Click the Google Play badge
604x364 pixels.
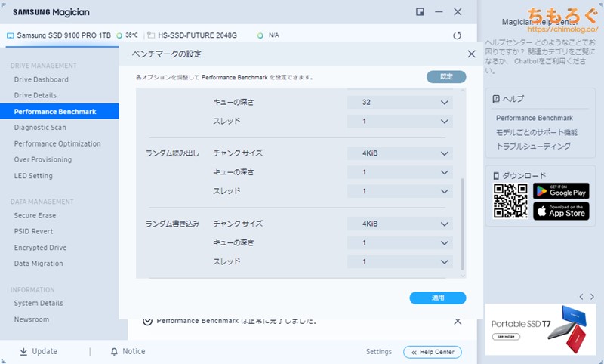(x=561, y=191)
